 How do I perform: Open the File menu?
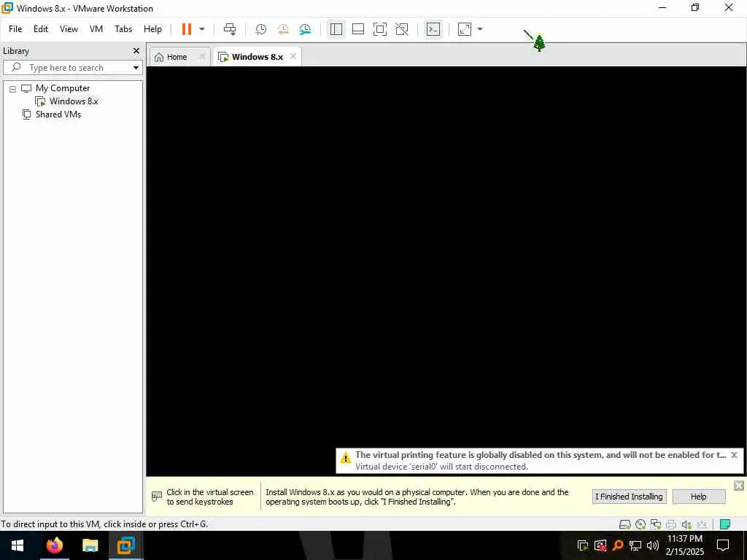tap(15, 29)
